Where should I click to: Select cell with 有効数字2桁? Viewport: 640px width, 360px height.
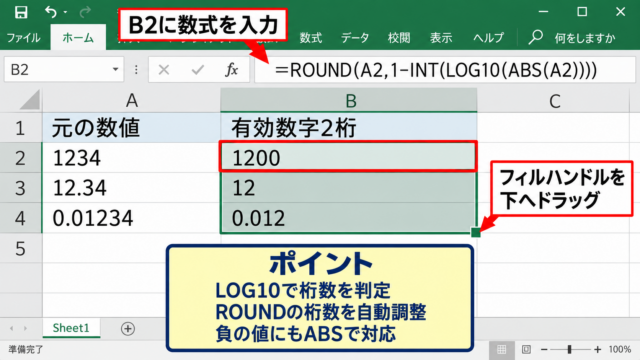349,128
